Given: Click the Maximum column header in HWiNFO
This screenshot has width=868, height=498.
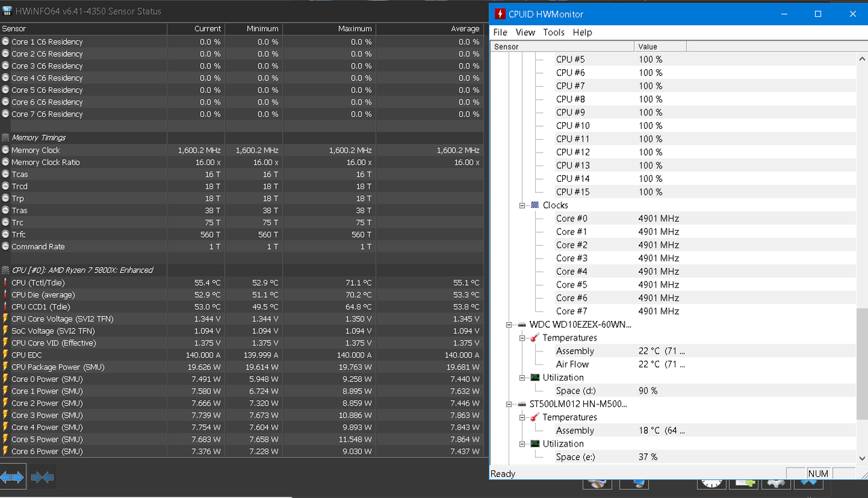Looking at the screenshot, I should (329, 28).
